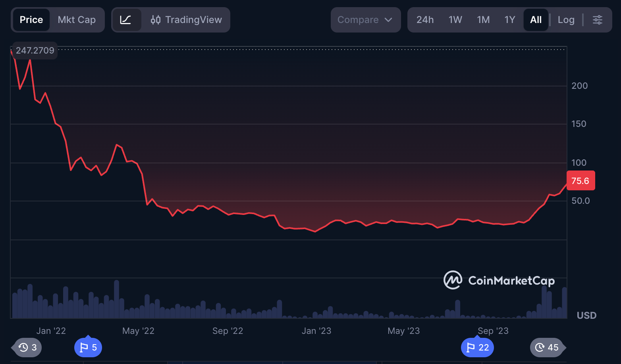
Task: Enable the Log scale toggle
Action: 566,19
